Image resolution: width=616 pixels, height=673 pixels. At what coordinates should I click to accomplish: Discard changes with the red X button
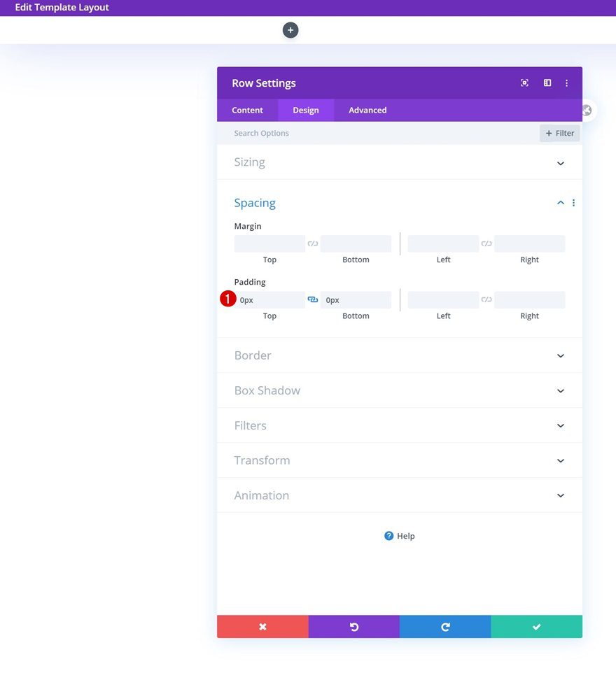point(262,626)
